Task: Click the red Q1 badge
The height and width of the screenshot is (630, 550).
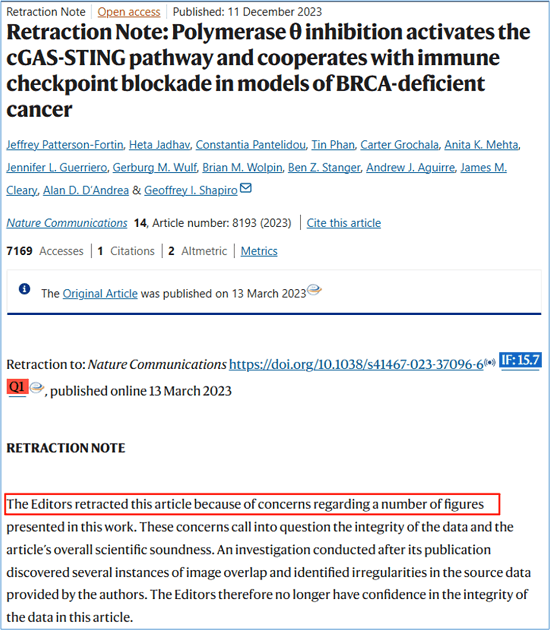Action: click(x=17, y=387)
